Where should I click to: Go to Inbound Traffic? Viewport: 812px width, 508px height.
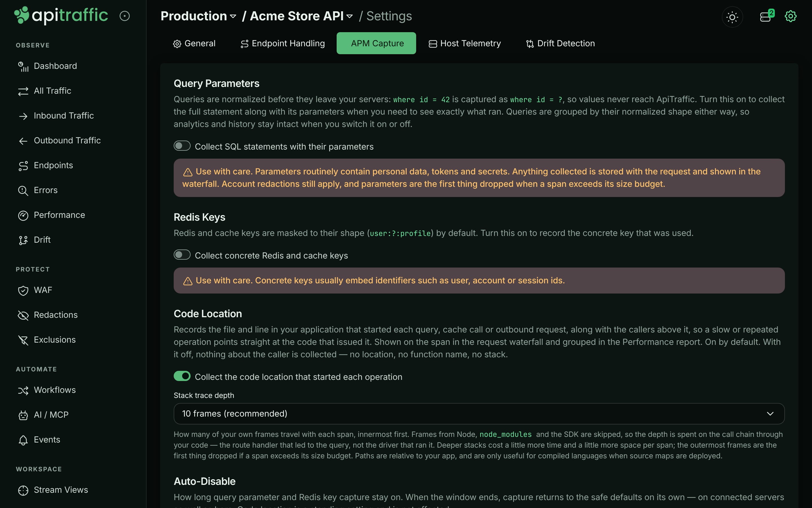point(56,116)
